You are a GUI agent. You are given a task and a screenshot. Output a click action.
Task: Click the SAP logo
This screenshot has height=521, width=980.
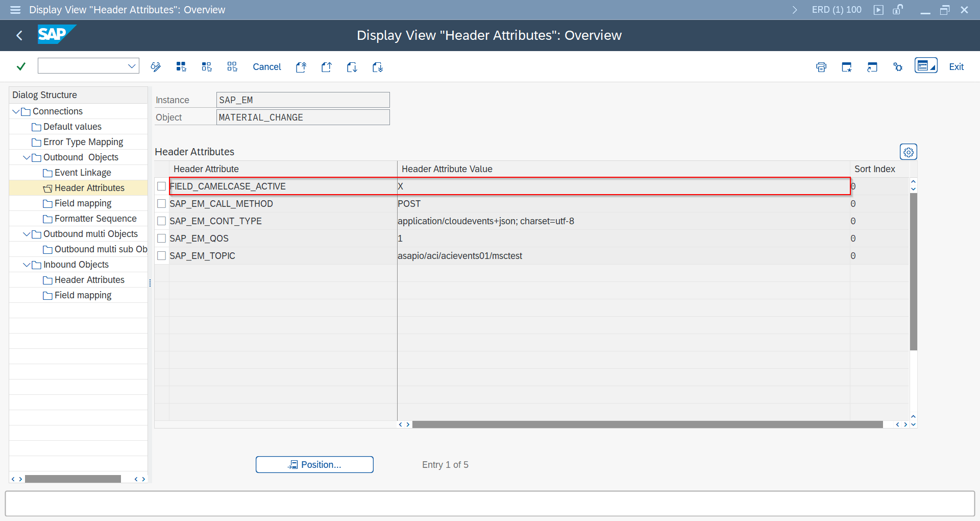[56, 34]
